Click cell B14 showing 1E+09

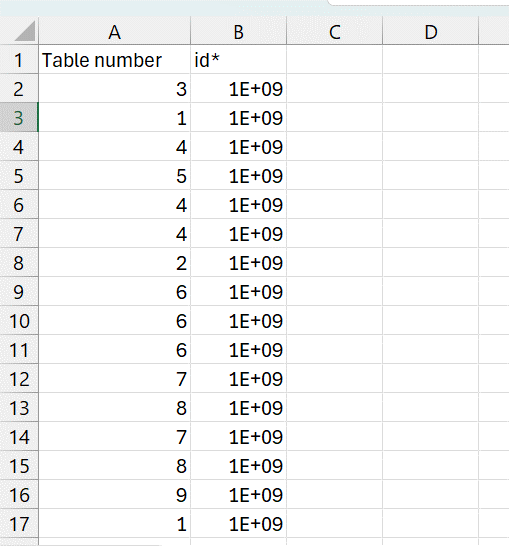pos(238,437)
